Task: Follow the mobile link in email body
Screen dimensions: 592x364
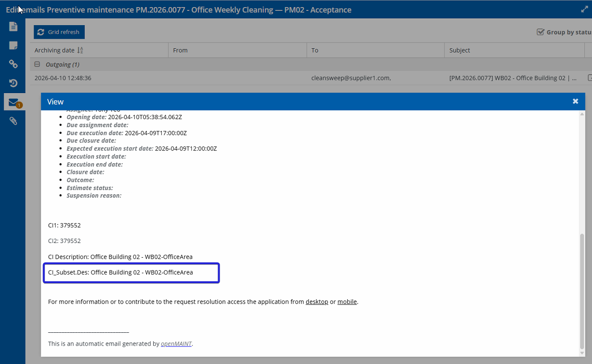Action: coord(347,302)
